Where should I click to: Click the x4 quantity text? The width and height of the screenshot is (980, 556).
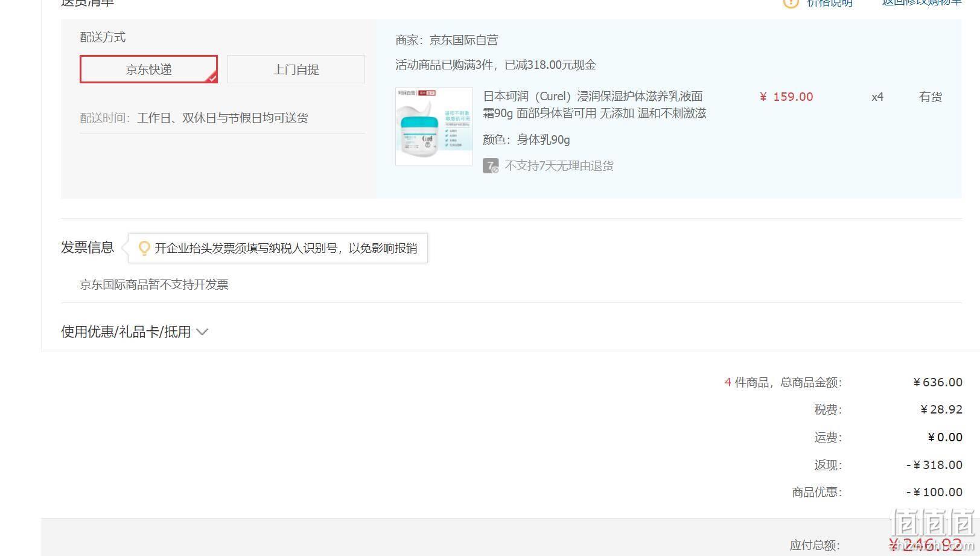877,97
